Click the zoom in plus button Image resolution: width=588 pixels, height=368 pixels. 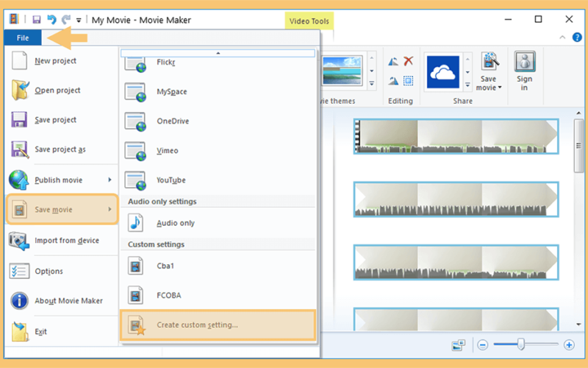(x=569, y=344)
